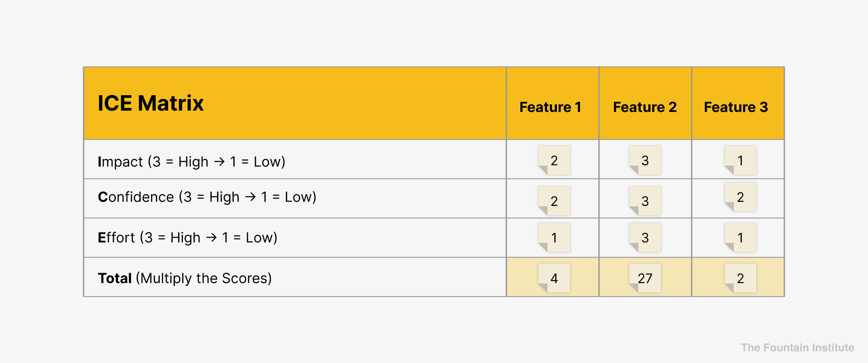
Task: Click the ICE Matrix title
Action: pyautogui.click(x=151, y=103)
